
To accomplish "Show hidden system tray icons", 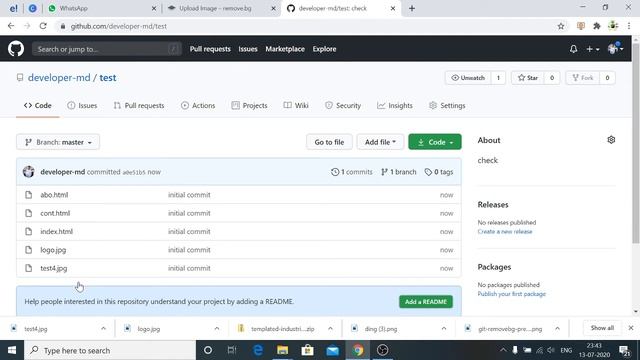I will click(503, 350).
